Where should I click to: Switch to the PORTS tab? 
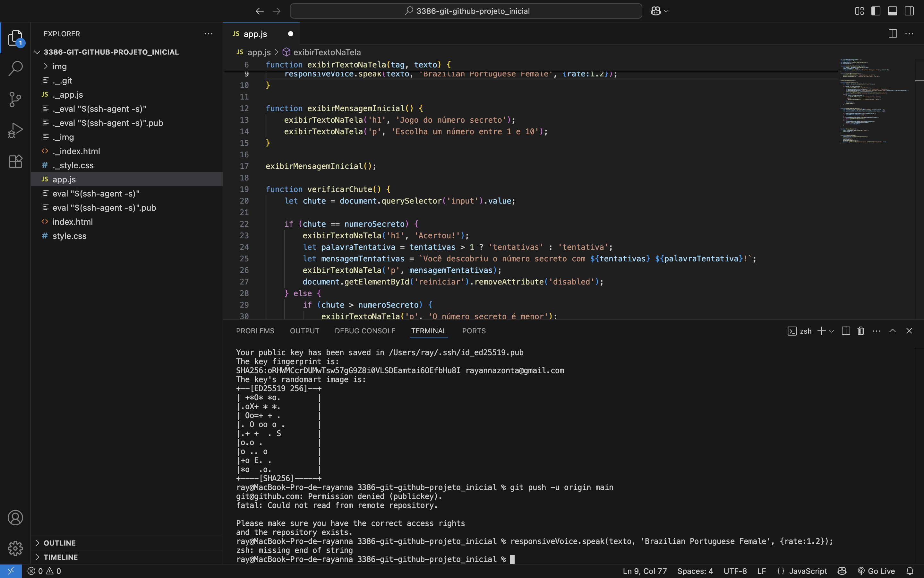tap(474, 331)
